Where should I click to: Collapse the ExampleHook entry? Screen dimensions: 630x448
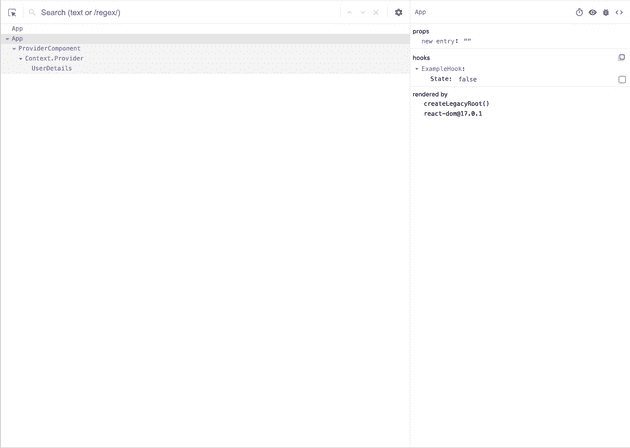[417, 69]
